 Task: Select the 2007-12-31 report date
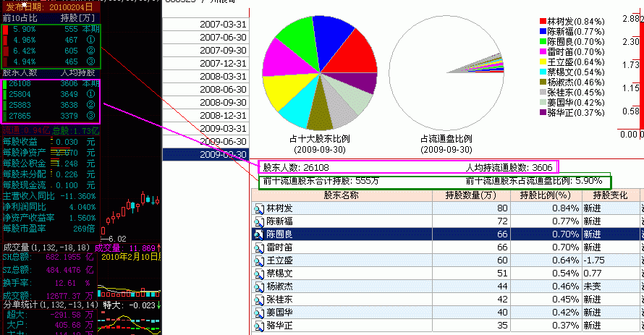click(206, 64)
